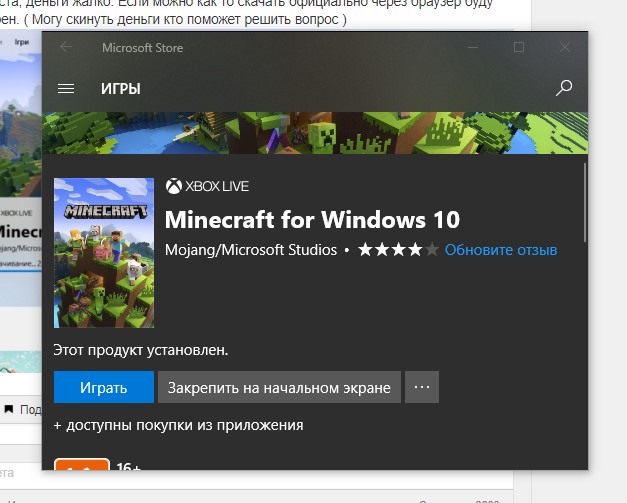Select the four-star rating display
The height and width of the screenshot is (503, 627).
[x=398, y=250]
